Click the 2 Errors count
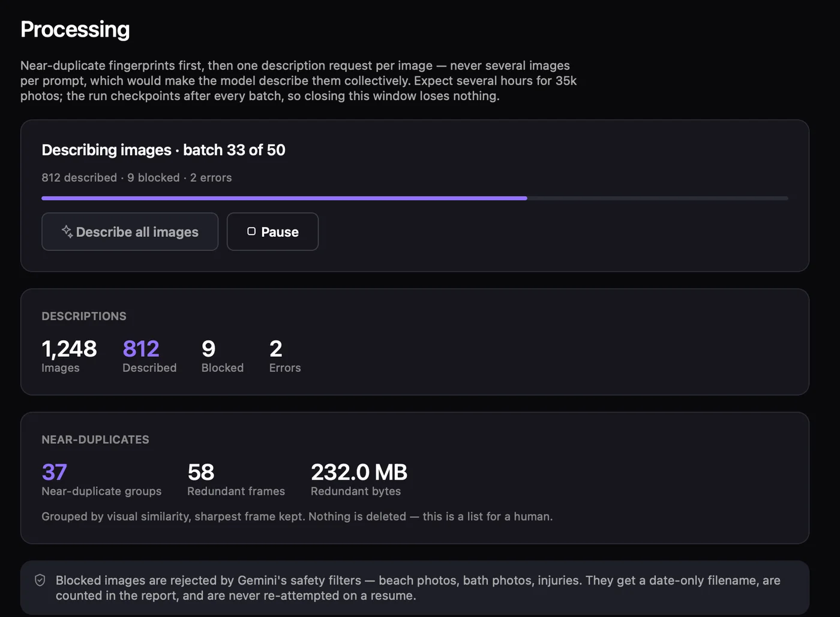Viewport: 840px width, 617px height. (x=285, y=356)
